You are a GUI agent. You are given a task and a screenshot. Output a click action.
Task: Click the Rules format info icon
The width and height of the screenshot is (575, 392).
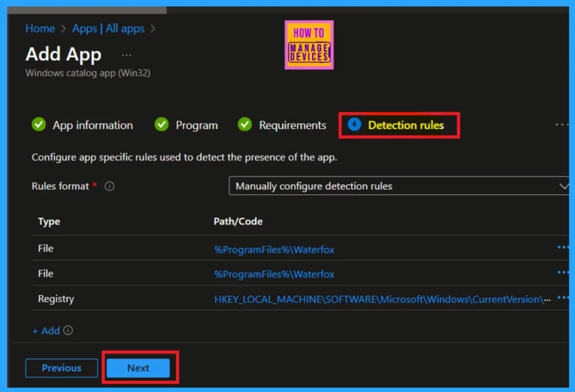click(x=109, y=186)
